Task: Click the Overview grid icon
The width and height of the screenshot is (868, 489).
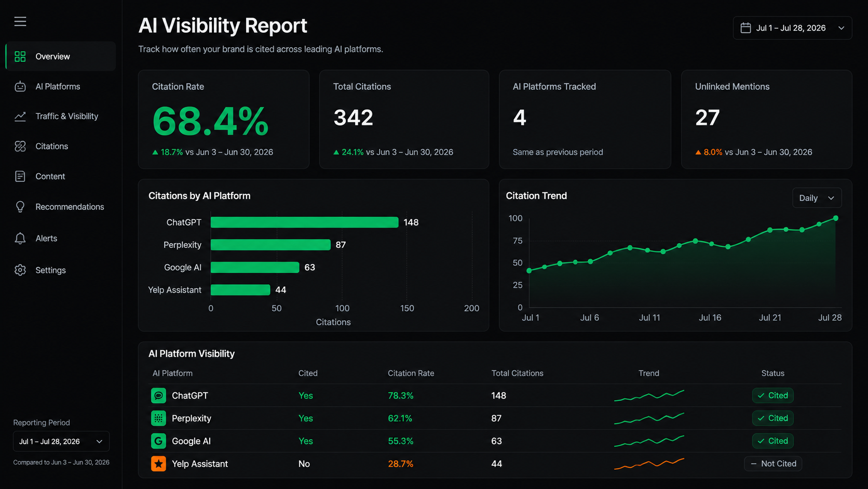Action: click(20, 57)
